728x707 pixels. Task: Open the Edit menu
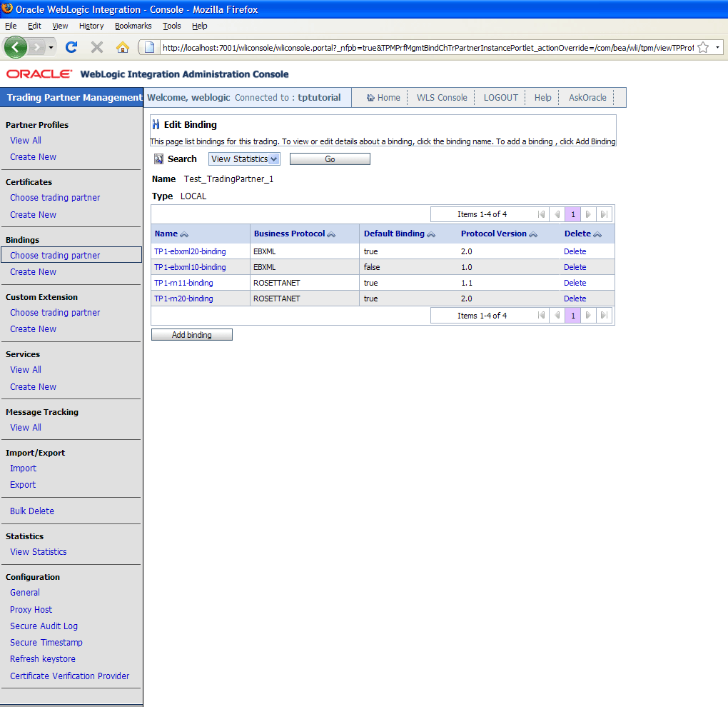pos(34,26)
